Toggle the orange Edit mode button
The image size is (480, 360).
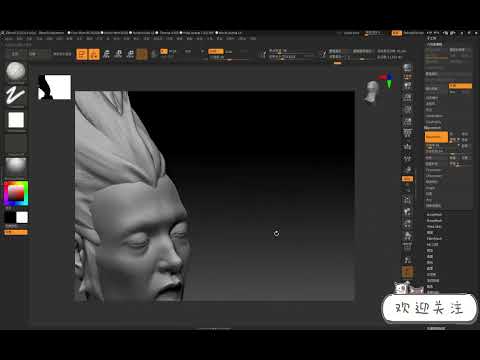[82, 54]
